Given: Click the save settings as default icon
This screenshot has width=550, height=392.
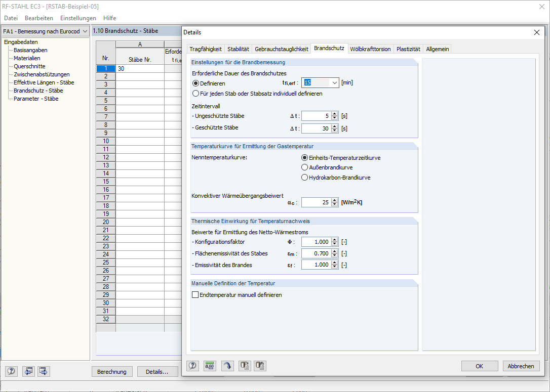Looking at the screenshot, I should [x=260, y=366].
